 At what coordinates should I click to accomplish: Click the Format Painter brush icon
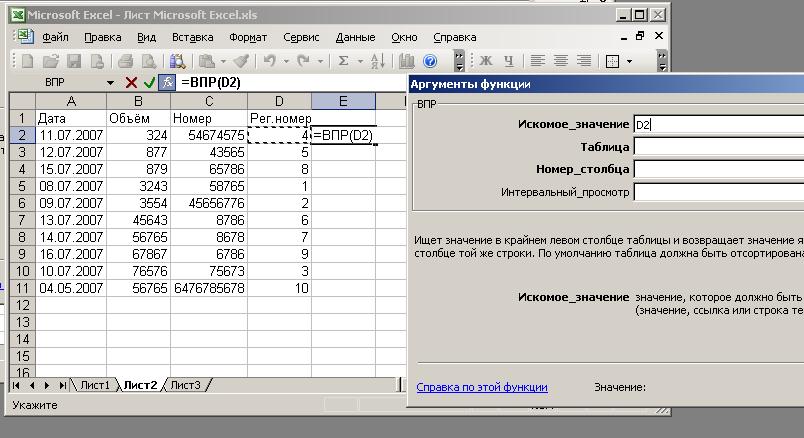pyautogui.click(x=240, y=61)
